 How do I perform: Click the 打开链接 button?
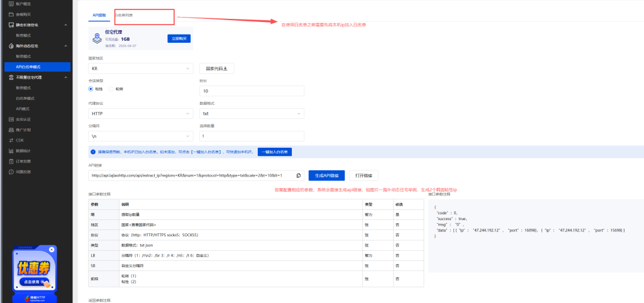point(364,176)
